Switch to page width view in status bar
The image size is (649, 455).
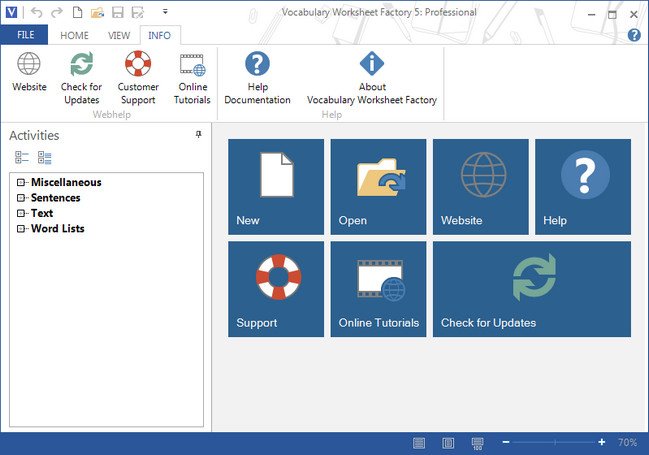tap(419, 443)
